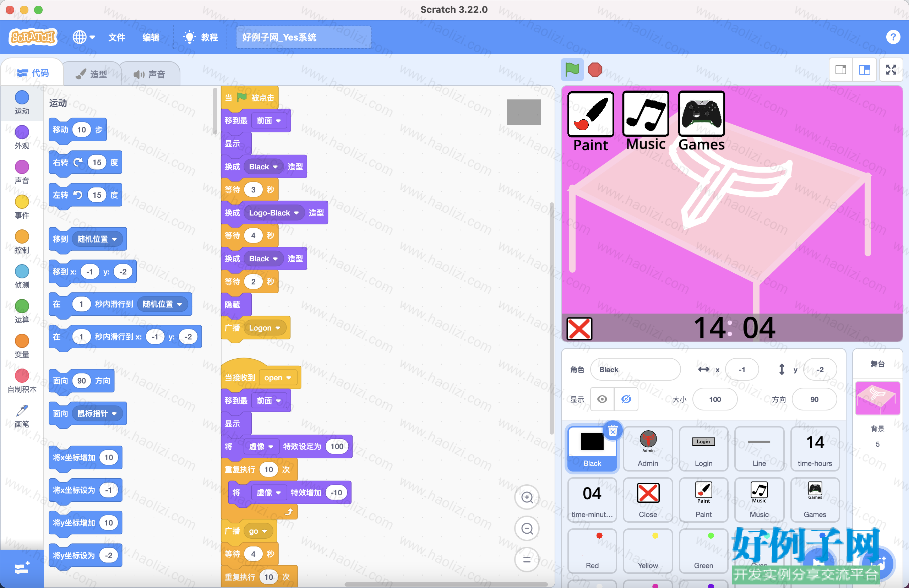
Task: Open the 当接收到 open message dropdown
Action: pos(278,377)
